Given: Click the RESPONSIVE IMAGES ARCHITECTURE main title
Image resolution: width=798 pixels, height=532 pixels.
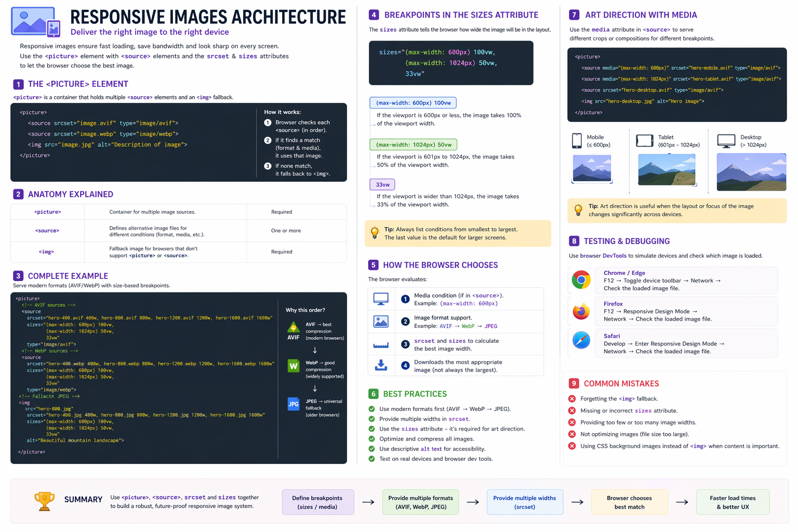Looking at the screenshot, I should point(208,17).
